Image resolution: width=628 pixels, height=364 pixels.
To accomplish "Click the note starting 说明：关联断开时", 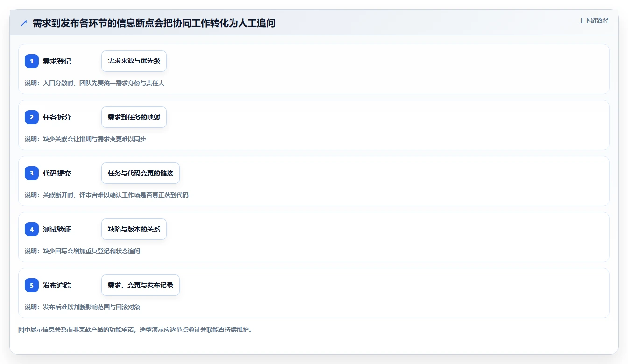I will tap(107, 195).
